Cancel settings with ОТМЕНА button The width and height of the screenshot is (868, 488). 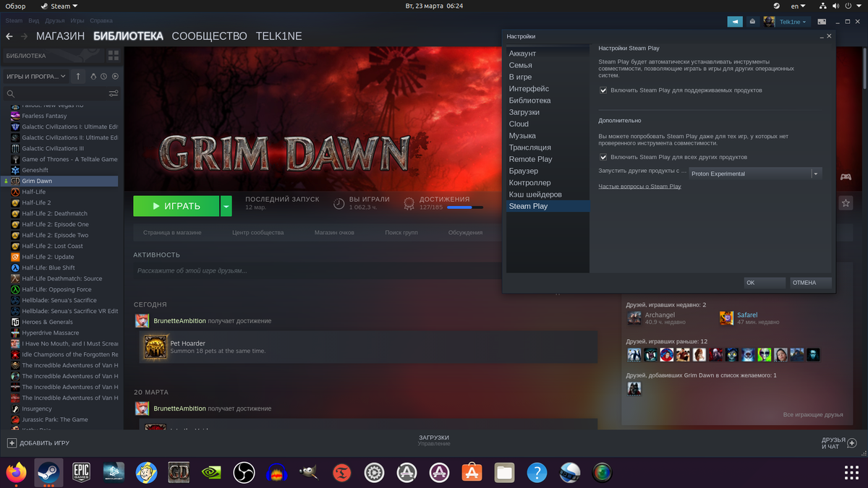(811, 283)
